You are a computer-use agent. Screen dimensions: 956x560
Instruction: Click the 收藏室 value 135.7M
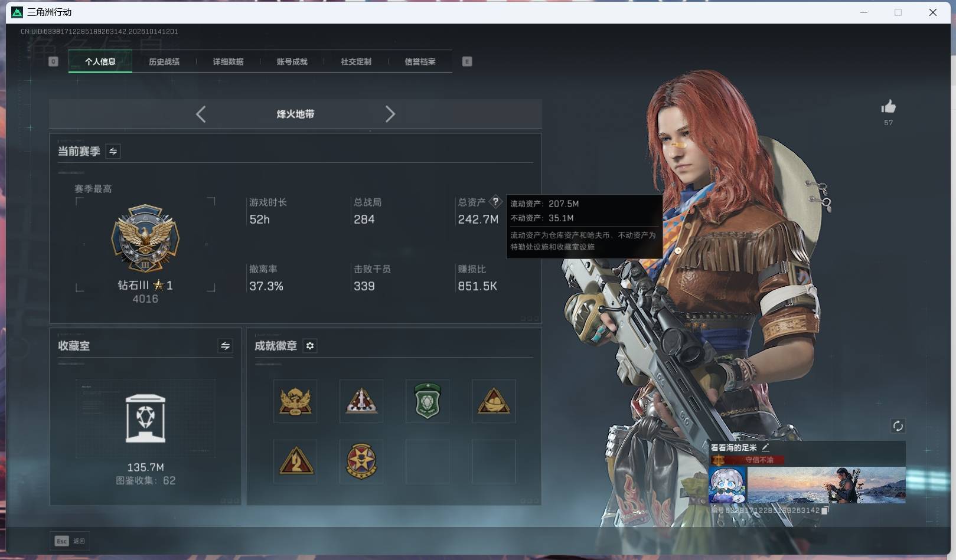(145, 467)
